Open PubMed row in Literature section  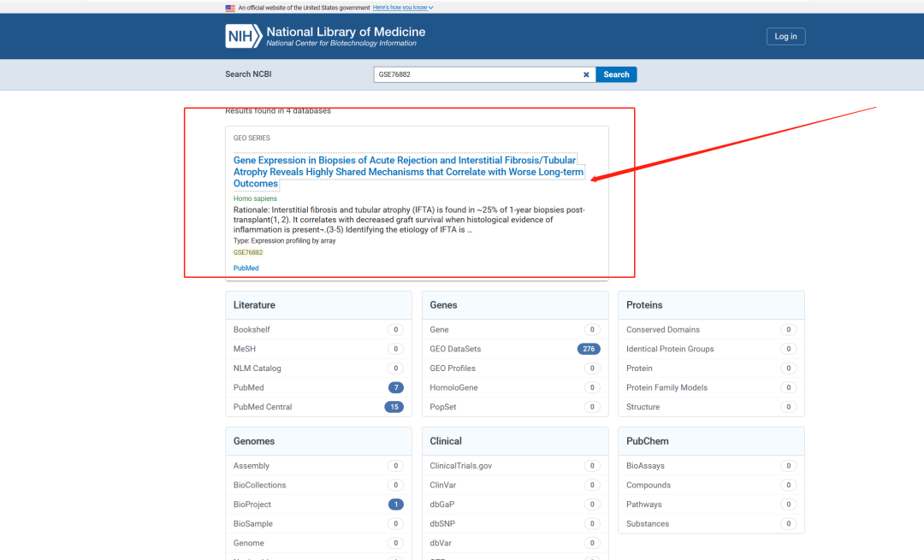(x=318, y=387)
